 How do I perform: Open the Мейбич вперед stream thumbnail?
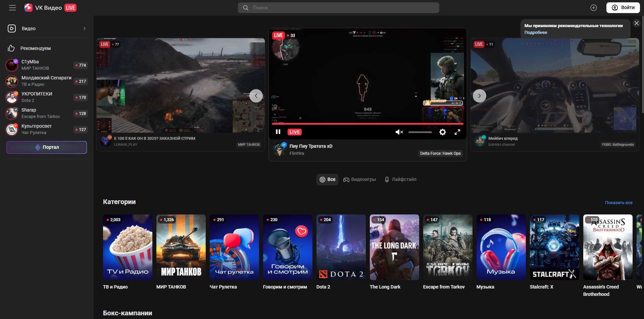pyautogui.click(x=555, y=85)
